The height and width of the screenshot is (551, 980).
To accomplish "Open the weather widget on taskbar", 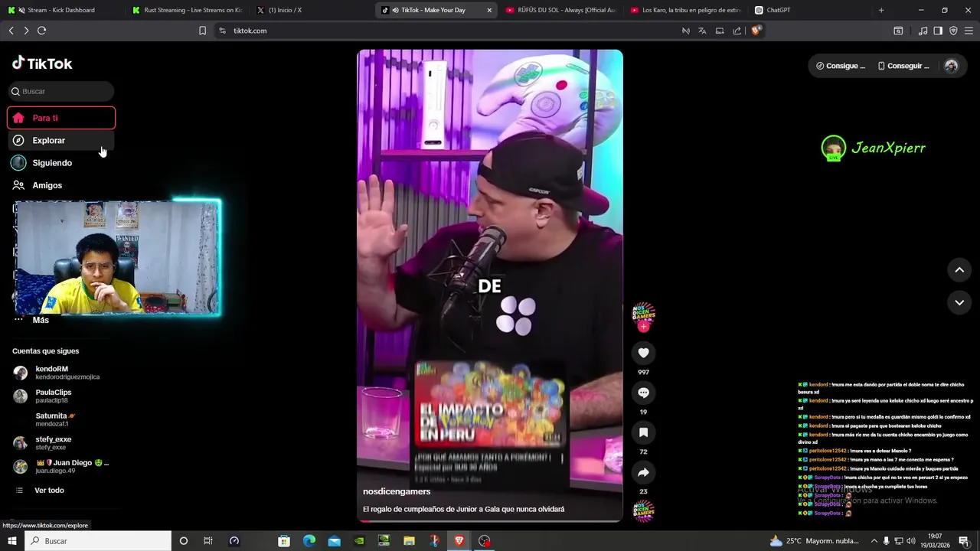I will click(x=815, y=541).
